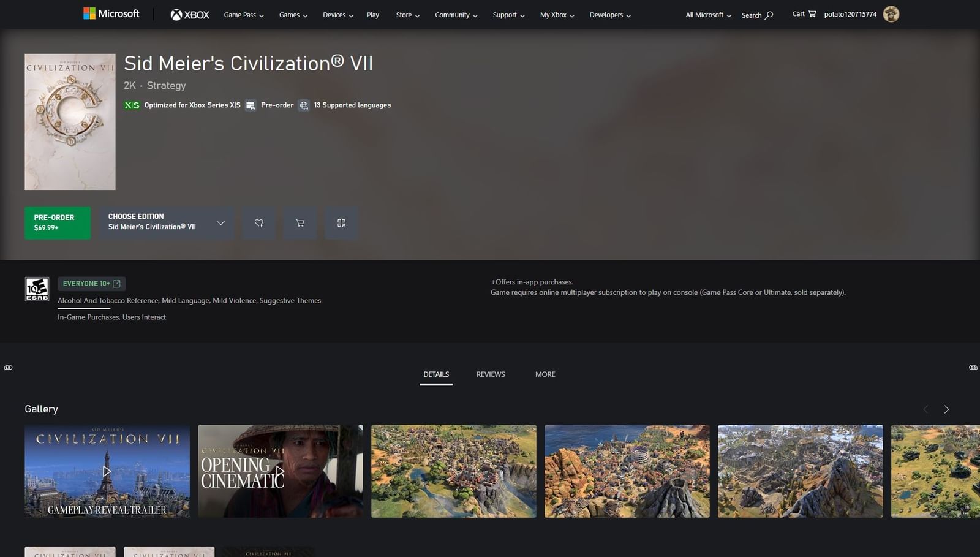This screenshot has height=557, width=980.
Task: Advance the gallery with the next arrow
Action: click(946, 409)
